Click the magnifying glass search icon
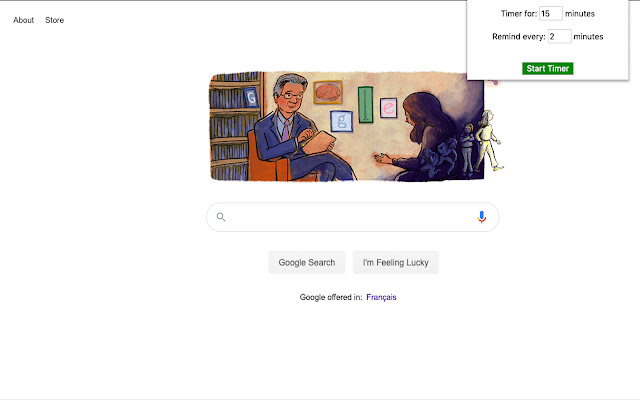640x400 pixels. [x=221, y=217]
